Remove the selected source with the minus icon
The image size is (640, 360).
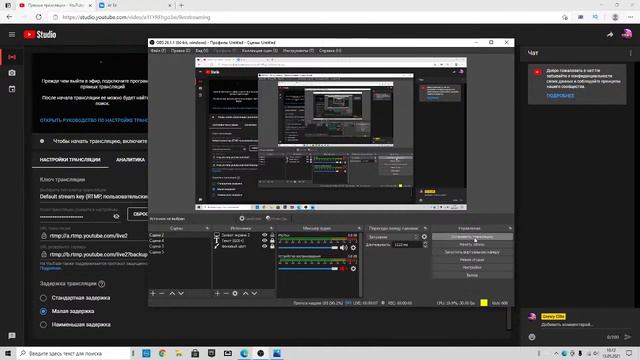tap(226, 293)
